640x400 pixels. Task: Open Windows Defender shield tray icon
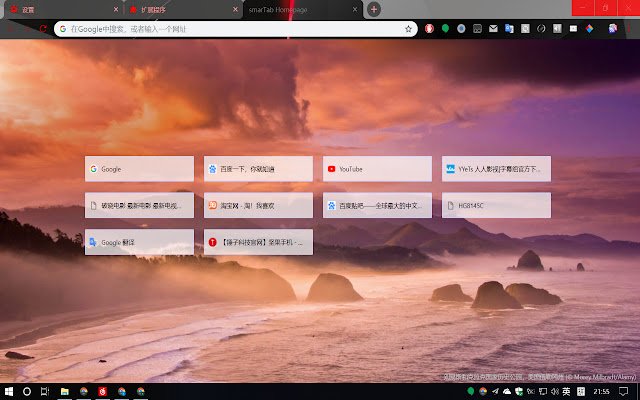(519, 391)
